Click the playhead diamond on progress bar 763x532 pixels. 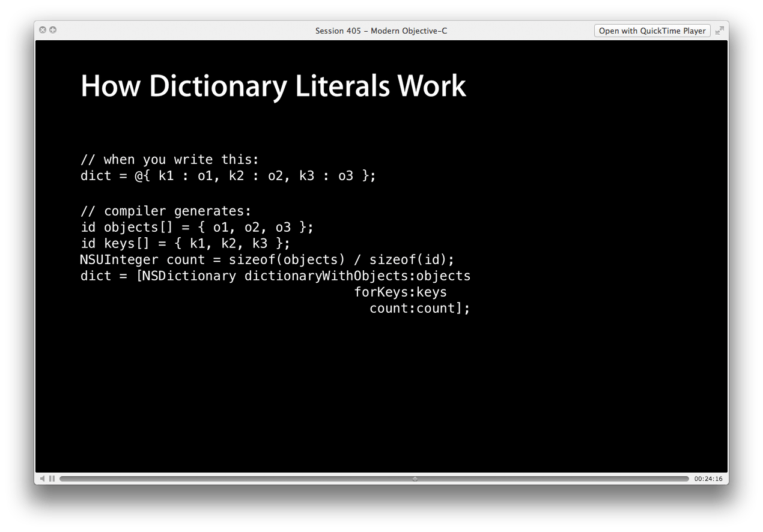point(415,479)
